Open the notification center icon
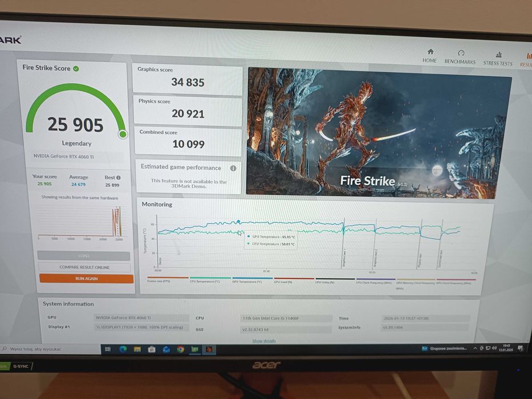 pyautogui.click(x=521, y=348)
